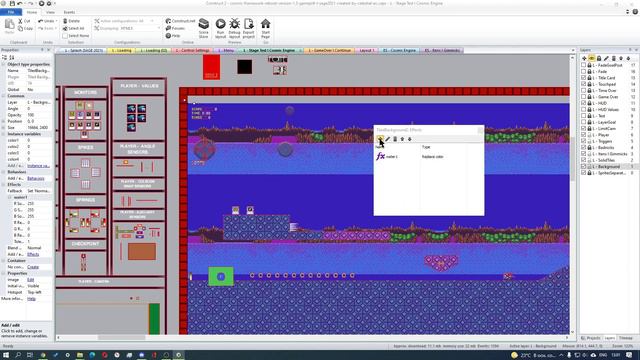Collapse the Instance variables section

coord(4,134)
